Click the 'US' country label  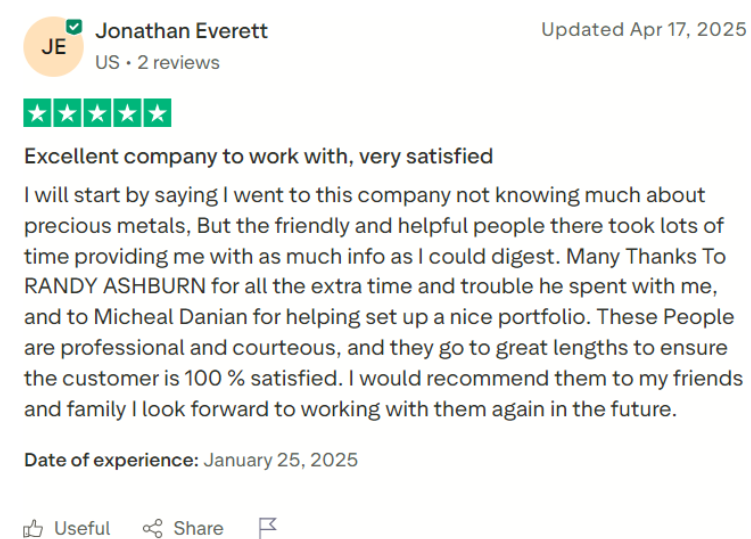tap(107, 63)
